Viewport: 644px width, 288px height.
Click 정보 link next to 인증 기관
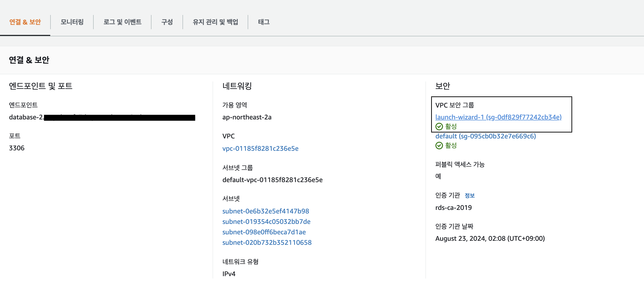tap(470, 196)
